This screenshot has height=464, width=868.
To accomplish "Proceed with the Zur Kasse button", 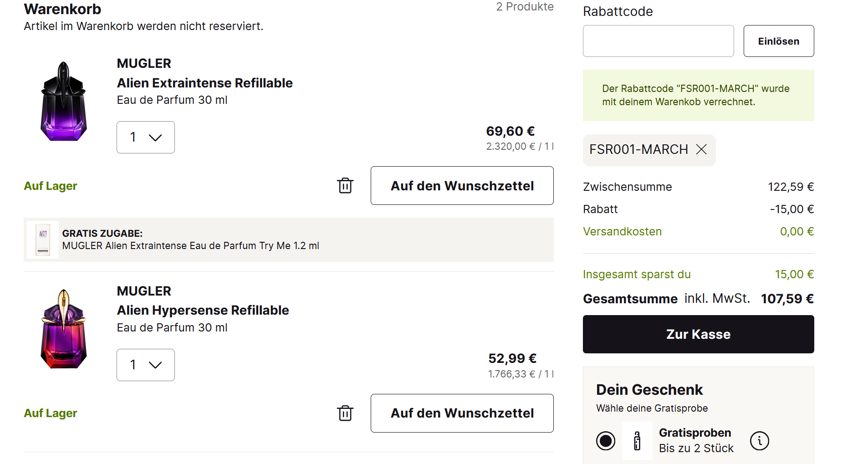I will (698, 334).
